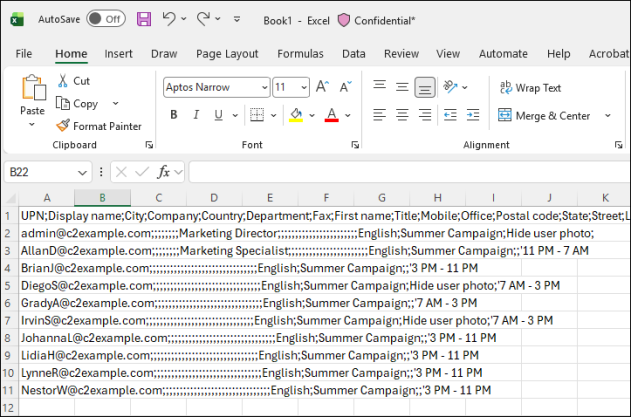Viewport: 631px width, 417px height.
Task: Open the Formulas tab
Action: [x=300, y=54]
